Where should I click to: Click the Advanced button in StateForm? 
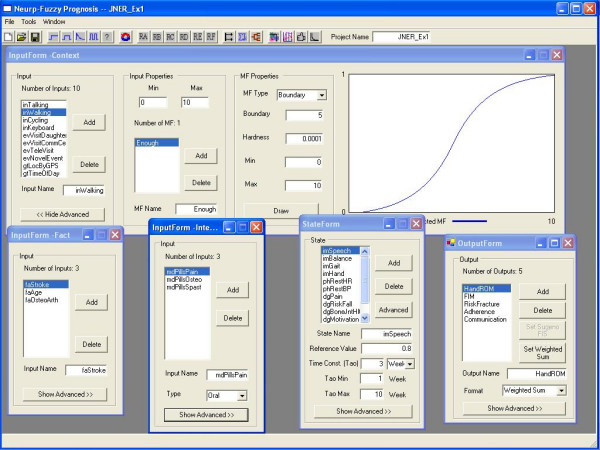point(393,310)
